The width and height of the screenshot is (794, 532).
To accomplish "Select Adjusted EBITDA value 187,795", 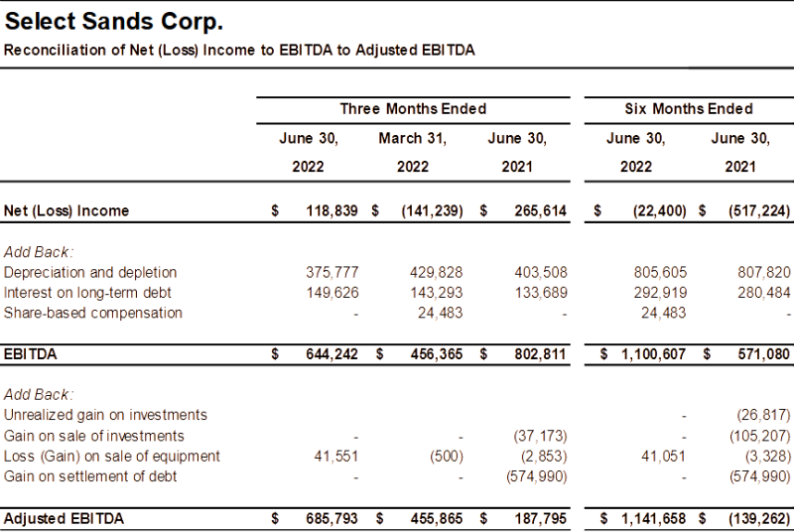I will tap(540, 518).
